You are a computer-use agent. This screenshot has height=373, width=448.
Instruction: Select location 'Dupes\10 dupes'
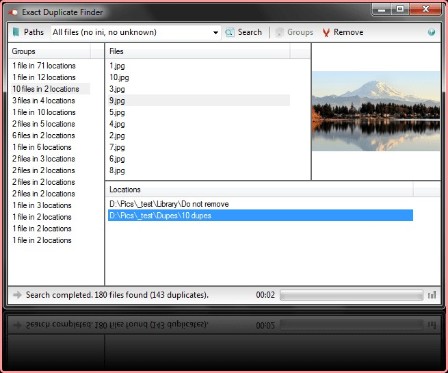click(260, 215)
